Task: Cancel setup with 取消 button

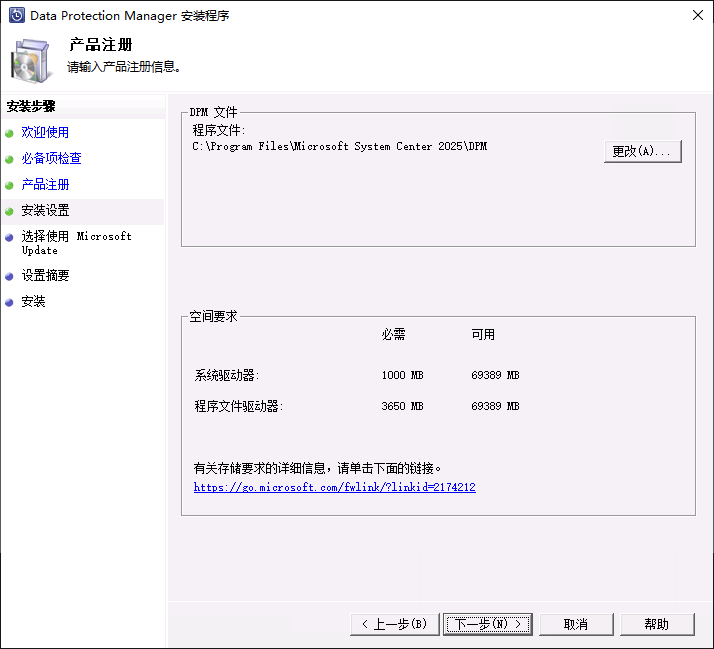Action: [576, 624]
